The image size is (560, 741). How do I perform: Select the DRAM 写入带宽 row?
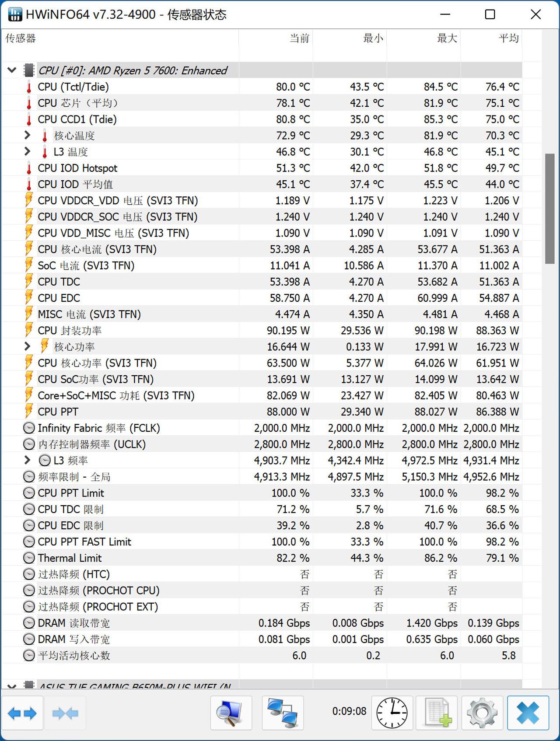(x=262, y=639)
